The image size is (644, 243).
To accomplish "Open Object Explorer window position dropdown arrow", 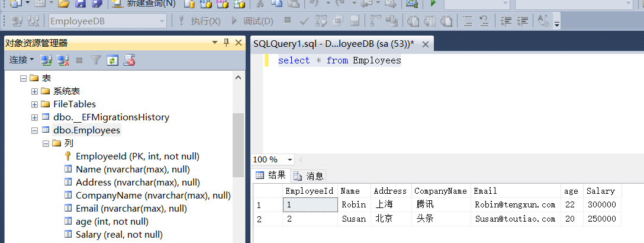I will 214,42.
